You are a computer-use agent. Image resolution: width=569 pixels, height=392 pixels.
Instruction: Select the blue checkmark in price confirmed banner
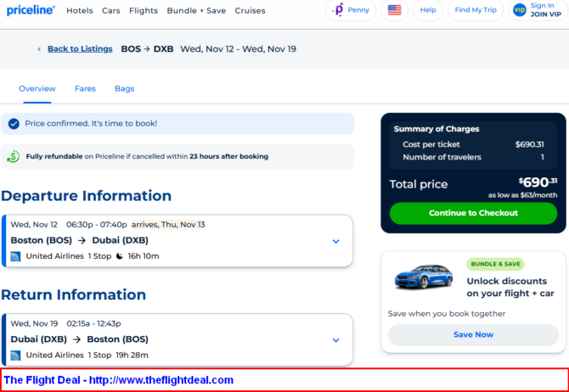click(14, 124)
